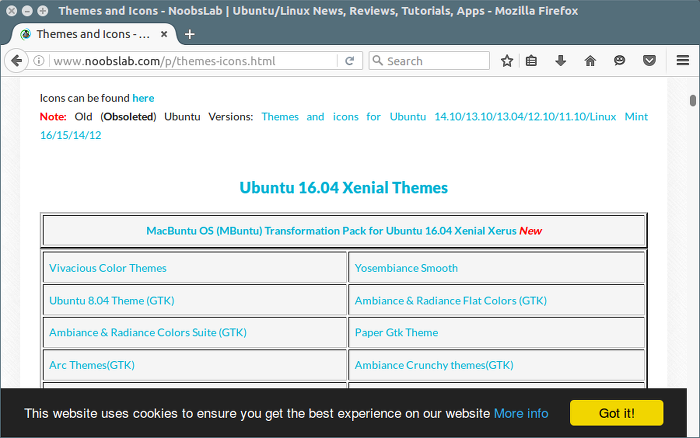The height and width of the screenshot is (438, 700).
Task: Follow the 'here' icons link
Action: 143,98
